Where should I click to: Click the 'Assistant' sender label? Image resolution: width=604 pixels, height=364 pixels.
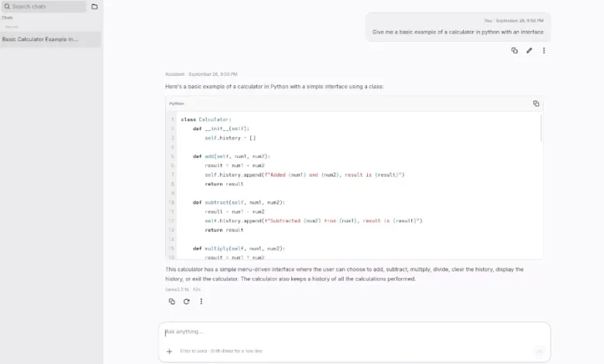click(174, 74)
